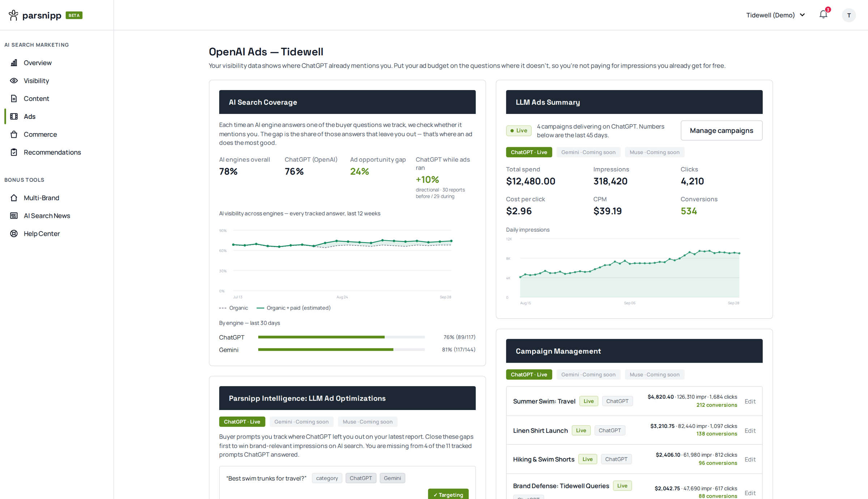Open AI Search News
The image size is (868, 499).
coord(47,216)
